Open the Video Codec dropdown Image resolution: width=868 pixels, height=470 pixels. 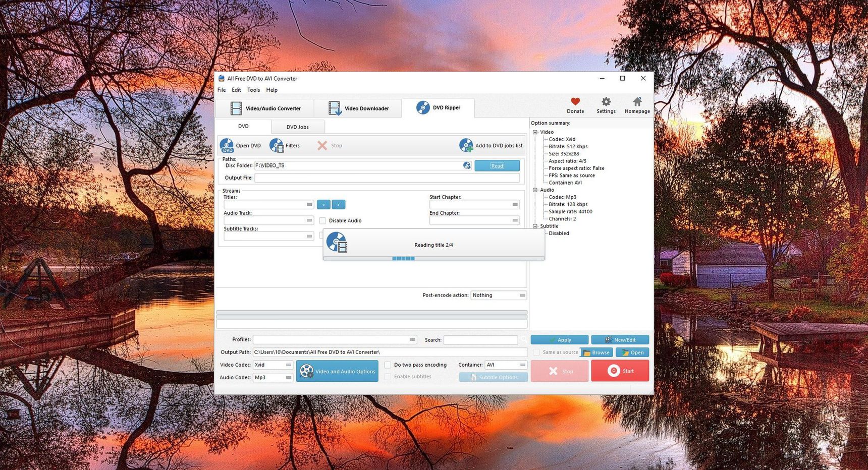coord(273,365)
